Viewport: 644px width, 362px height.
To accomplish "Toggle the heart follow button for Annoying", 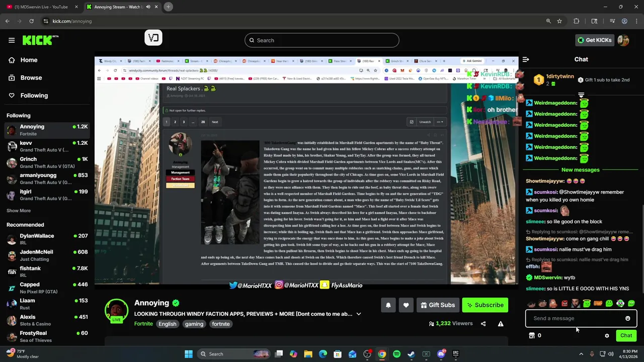I will pos(406,305).
